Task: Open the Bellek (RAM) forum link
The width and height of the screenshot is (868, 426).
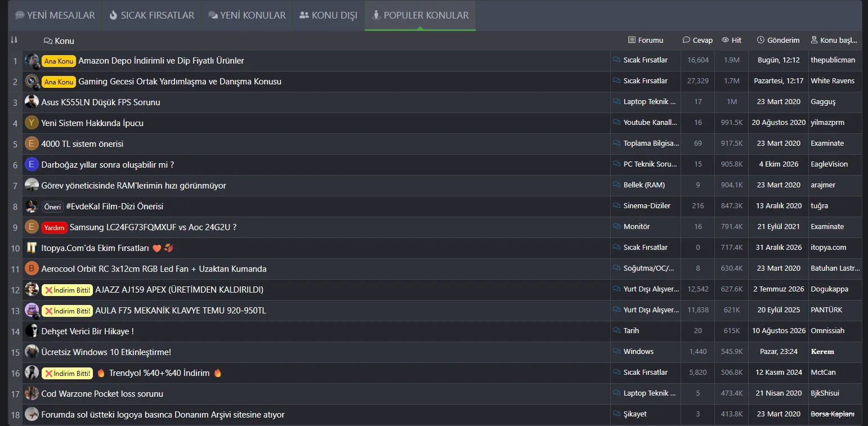Action: (644, 185)
